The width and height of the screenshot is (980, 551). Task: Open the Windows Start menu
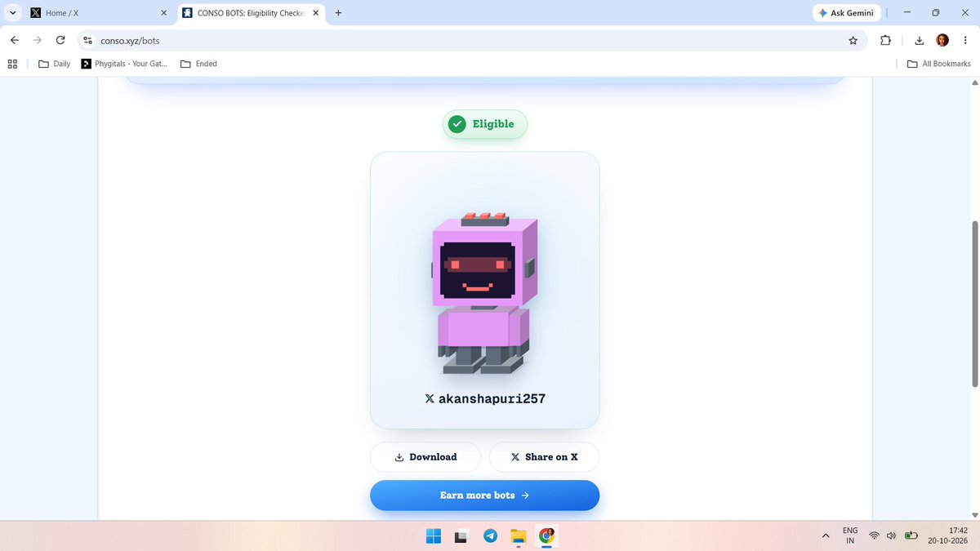pos(433,536)
